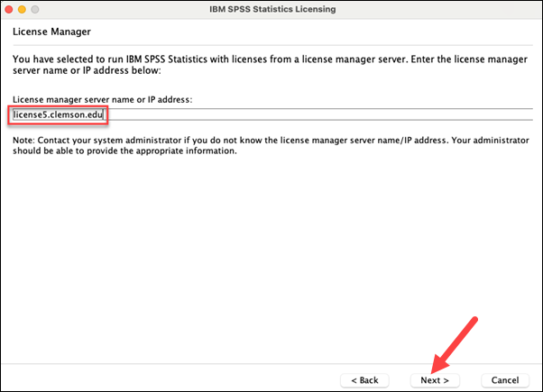Close the IBM SPSS Statistics Licensing window
The height and width of the screenshot is (392, 543).
coord(9,9)
